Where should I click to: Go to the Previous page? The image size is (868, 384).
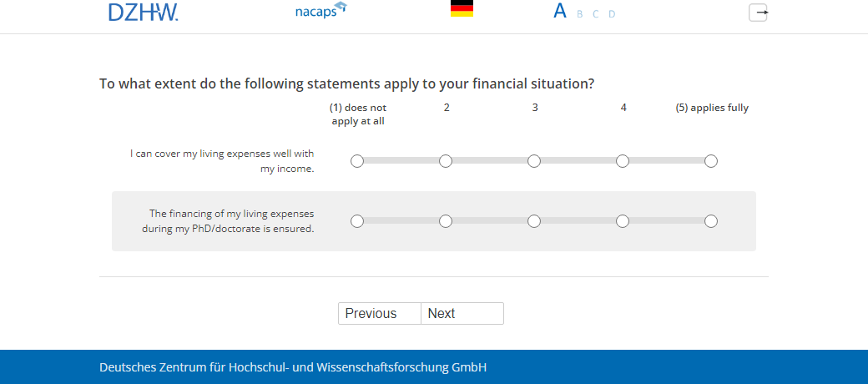click(x=380, y=313)
